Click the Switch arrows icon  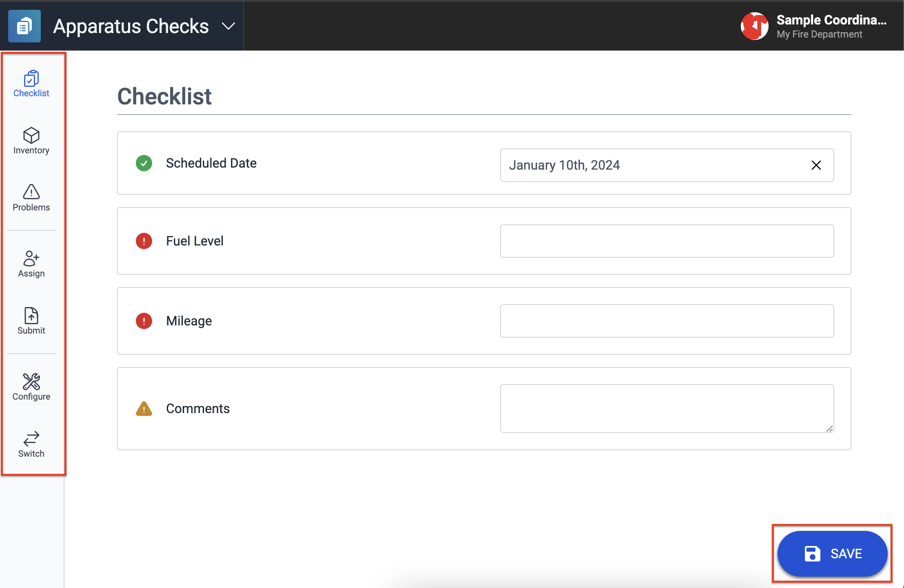pos(31,439)
